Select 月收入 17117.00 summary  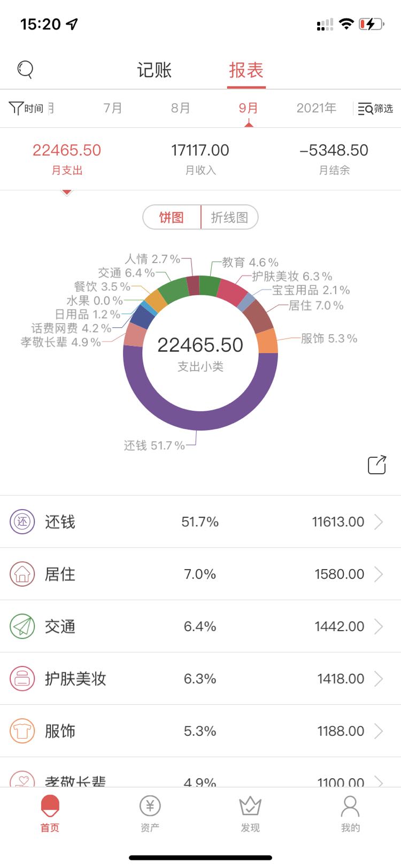(x=200, y=158)
